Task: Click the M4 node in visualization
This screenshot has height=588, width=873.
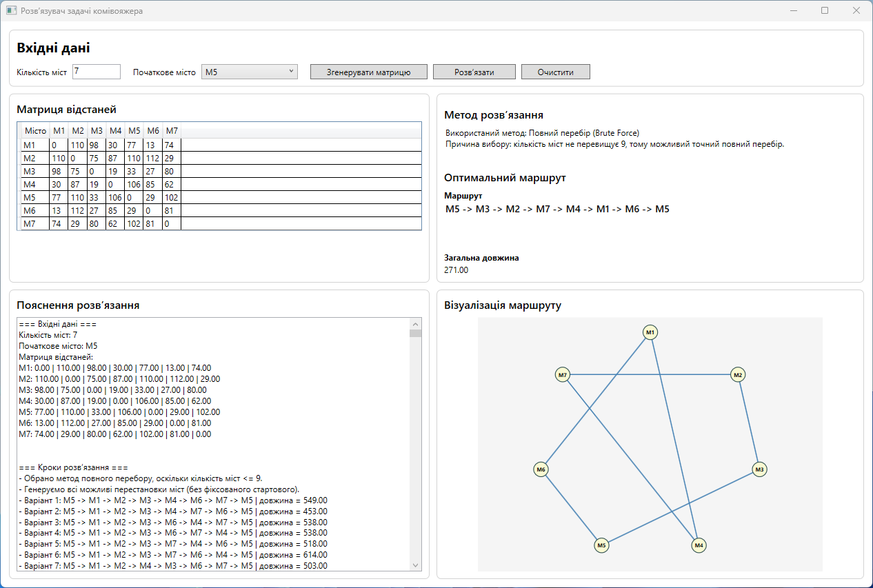Action: point(699,545)
